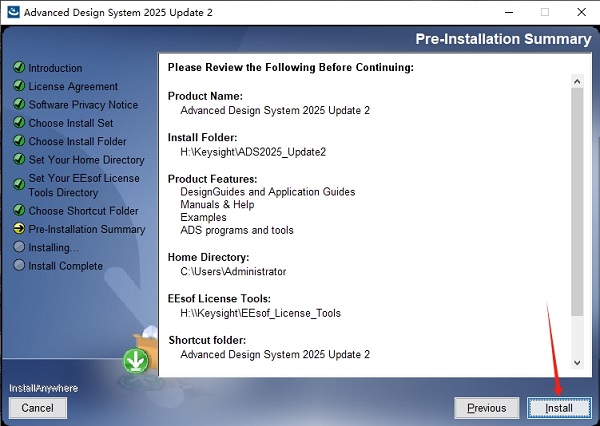The height and width of the screenshot is (426, 600).
Task: Click the Home Directory heading
Action: coord(209,257)
